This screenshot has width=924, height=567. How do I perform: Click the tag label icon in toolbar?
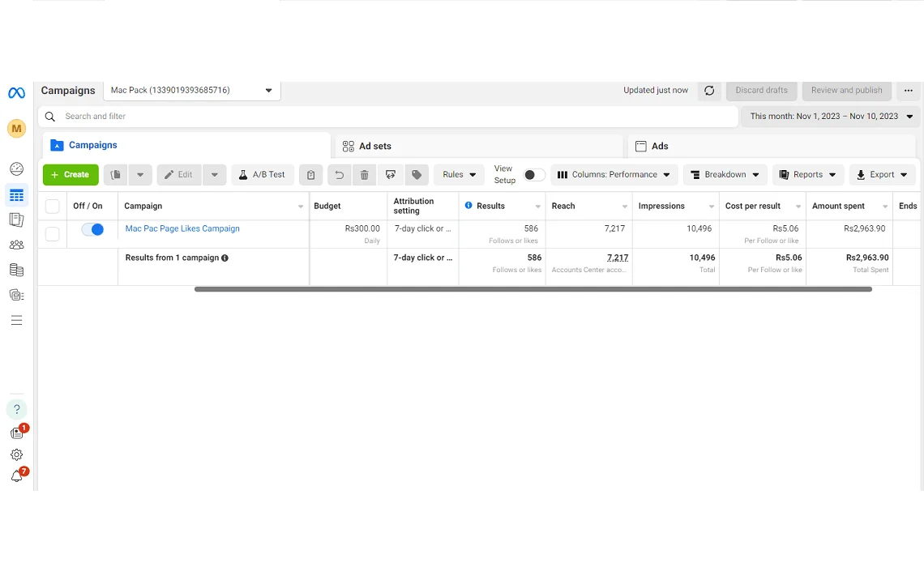(x=417, y=175)
